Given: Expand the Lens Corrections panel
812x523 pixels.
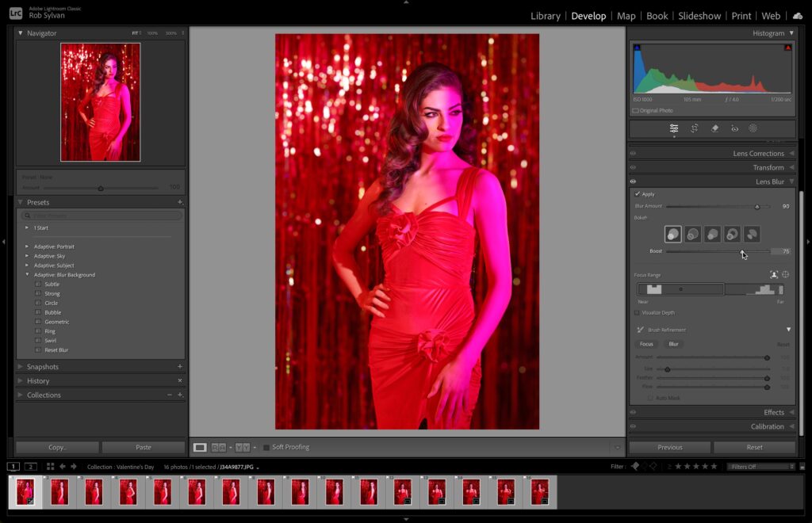Looking at the screenshot, I should click(x=792, y=154).
